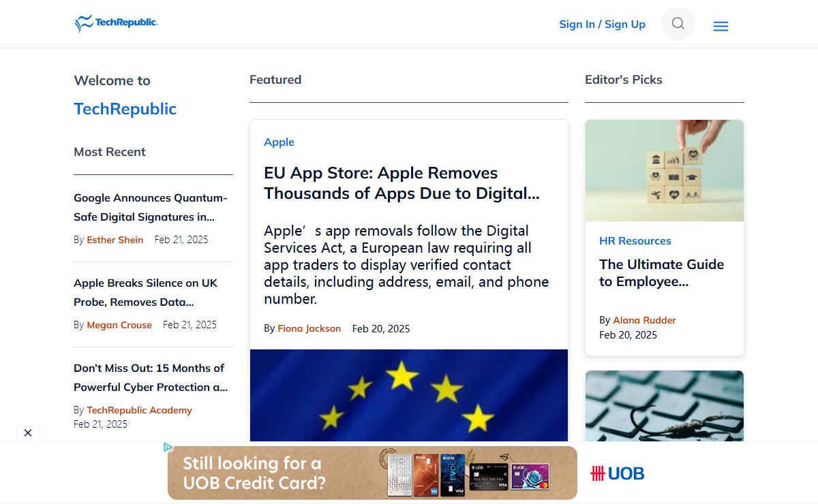Screen dimensions: 818x504
Task: Open Don't Miss Out: 15 Months article
Action: 151,377
